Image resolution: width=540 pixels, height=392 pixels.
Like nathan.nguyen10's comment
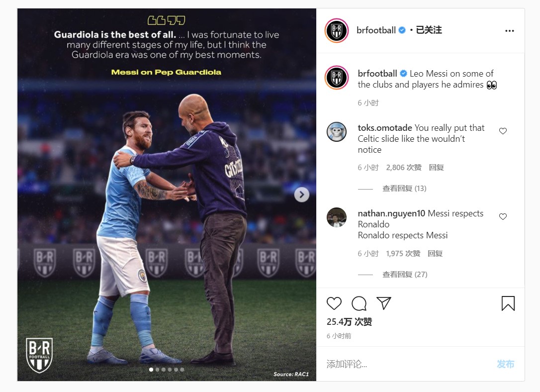tap(503, 216)
